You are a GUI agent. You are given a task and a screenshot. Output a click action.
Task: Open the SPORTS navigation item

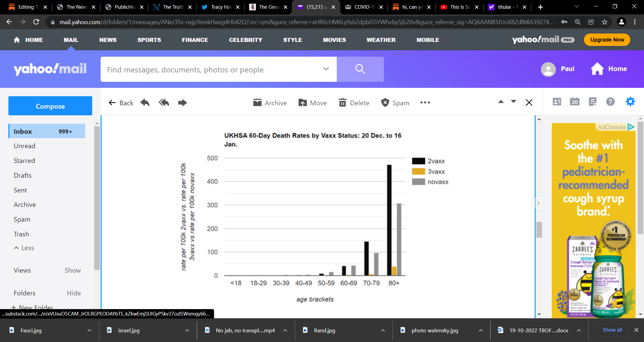(149, 40)
